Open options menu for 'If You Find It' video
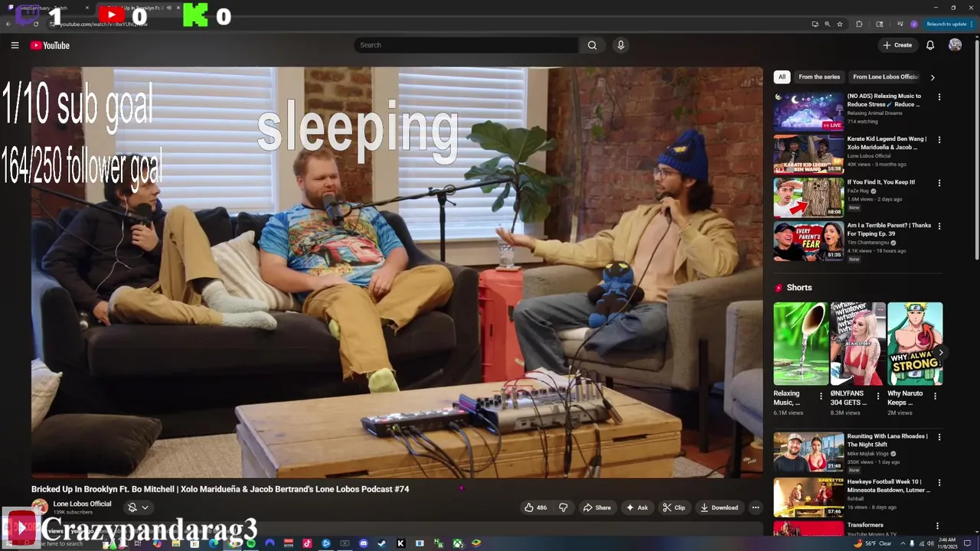 [939, 183]
